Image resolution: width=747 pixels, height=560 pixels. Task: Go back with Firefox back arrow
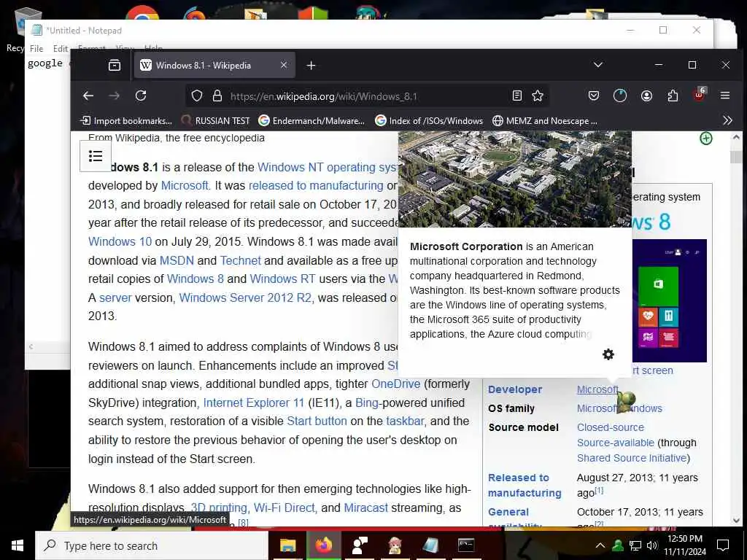(x=88, y=96)
